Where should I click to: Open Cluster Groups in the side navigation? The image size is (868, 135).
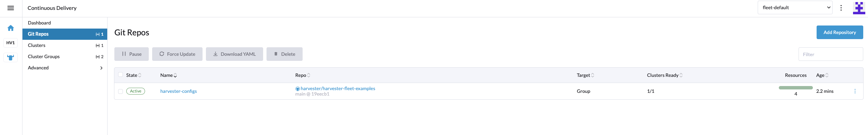coord(65,56)
